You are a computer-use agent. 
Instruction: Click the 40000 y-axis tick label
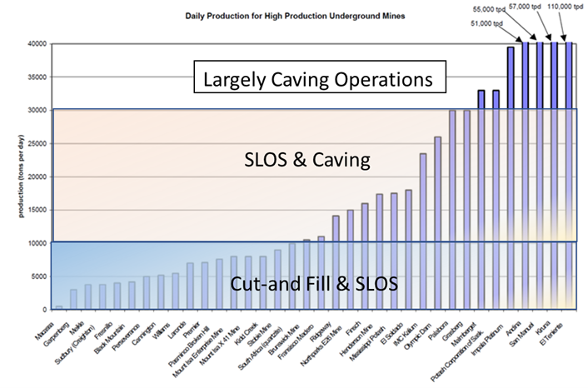(x=35, y=43)
